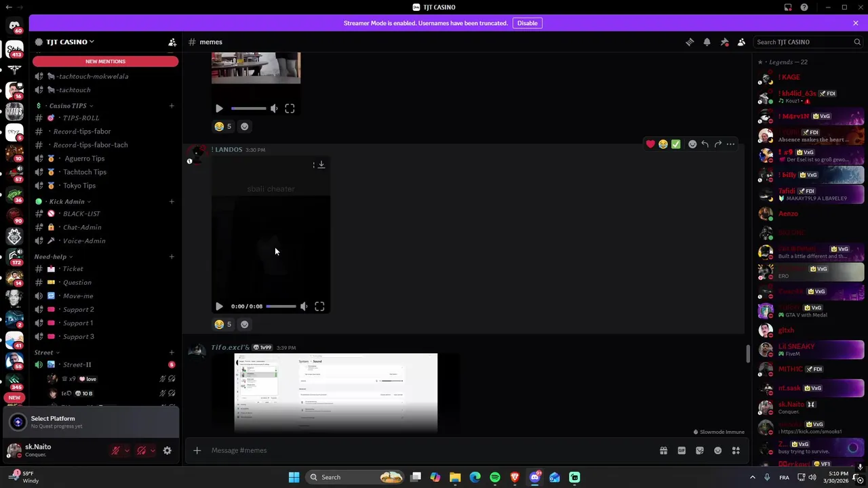The width and height of the screenshot is (868, 488).
Task: Forward the LANDOS message
Action: click(x=718, y=144)
